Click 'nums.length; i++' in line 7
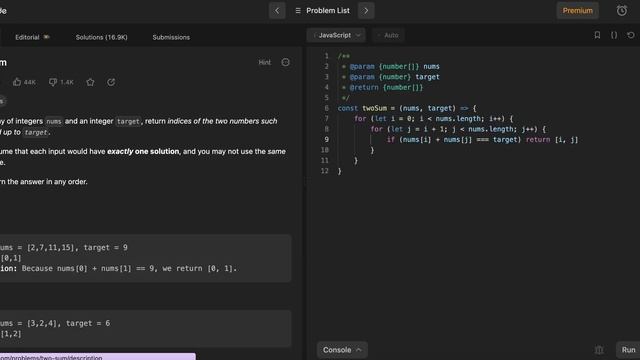This screenshot has height=360, width=640. pos(469,119)
